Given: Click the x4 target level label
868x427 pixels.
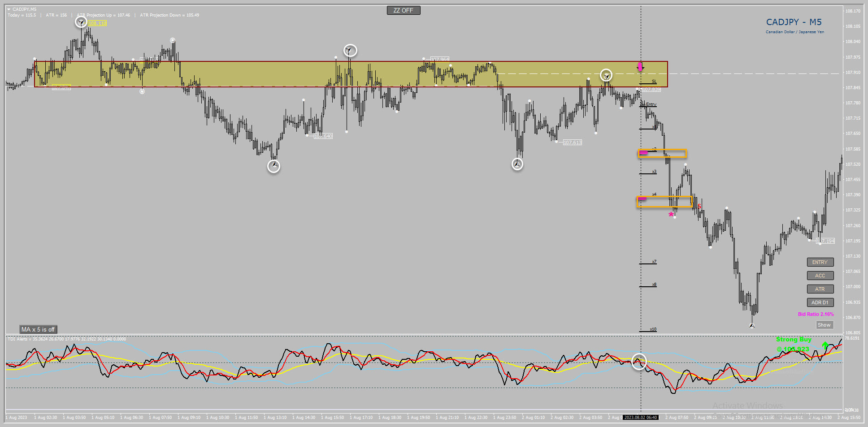Looking at the screenshot, I should [x=654, y=194].
